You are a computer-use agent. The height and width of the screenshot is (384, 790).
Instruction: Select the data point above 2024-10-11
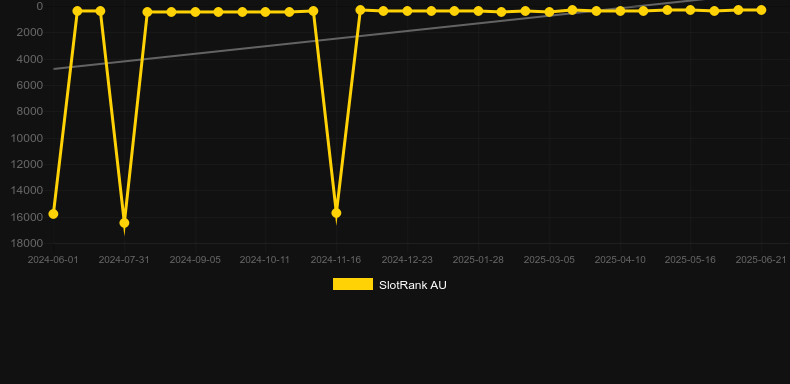click(266, 12)
